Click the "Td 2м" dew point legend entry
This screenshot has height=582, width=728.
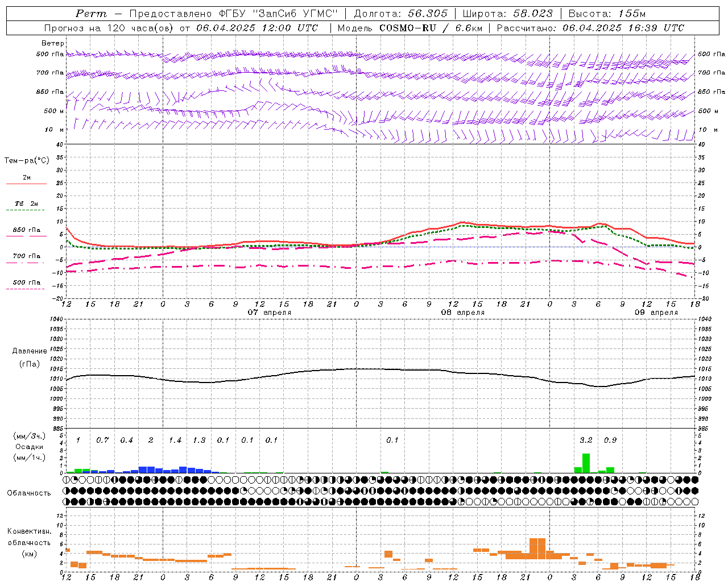[x=27, y=203]
